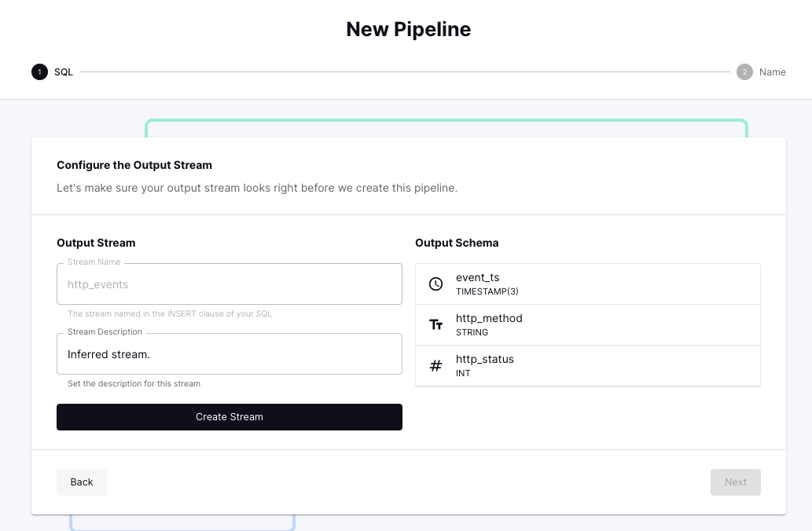Click the hash icon beside http_status
Image resolution: width=812 pixels, height=531 pixels.
[436, 365]
